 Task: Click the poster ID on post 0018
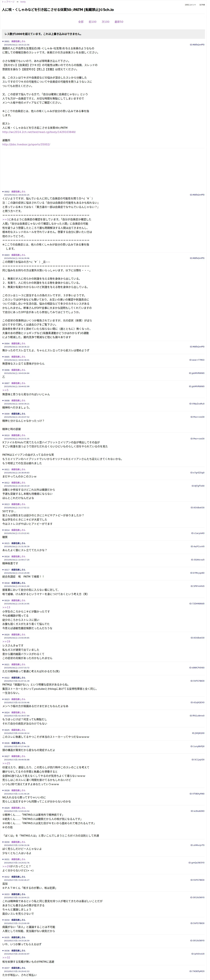tap(197, 586)
